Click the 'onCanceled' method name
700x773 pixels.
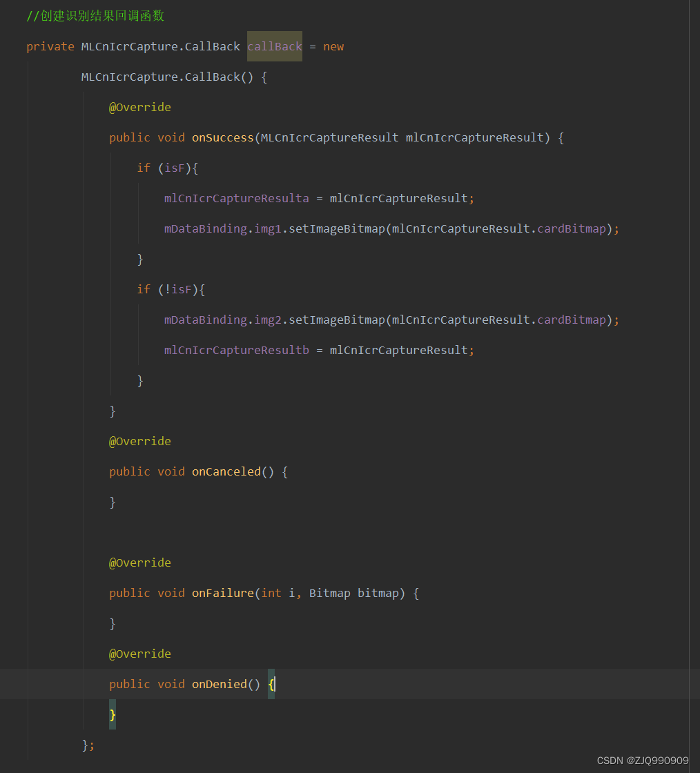click(x=226, y=472)
